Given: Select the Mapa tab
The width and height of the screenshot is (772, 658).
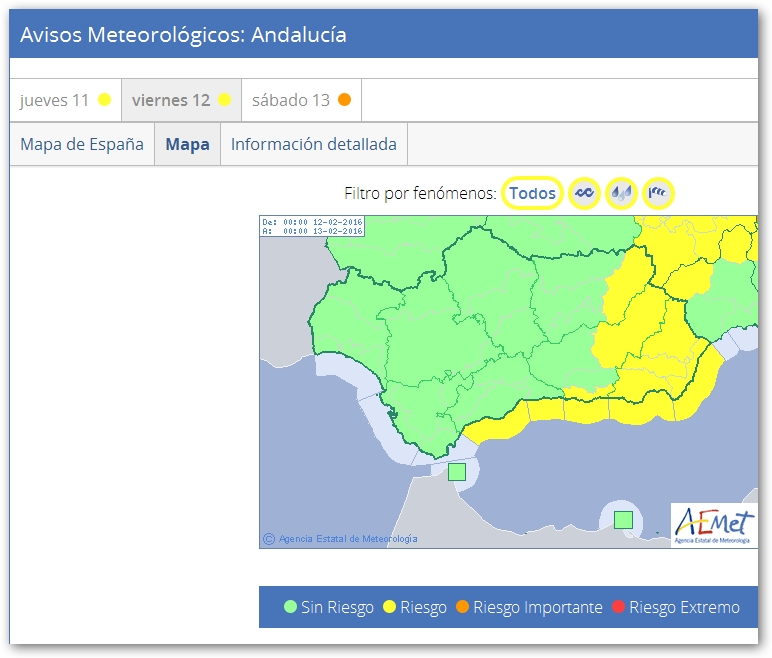Looking at the screenshot, I should coord(187,144).
